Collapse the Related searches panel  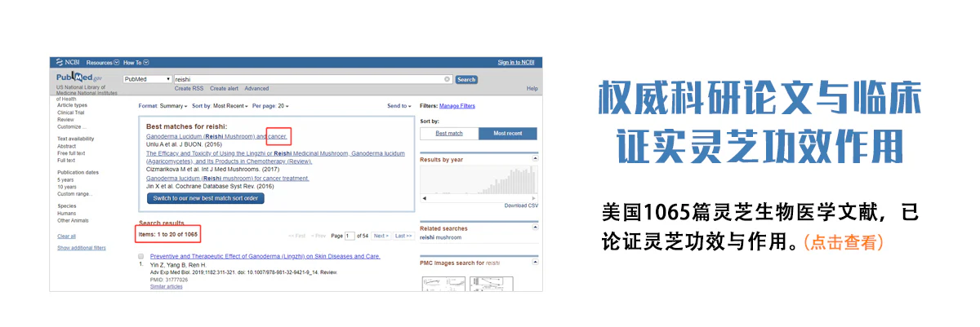pos(535,228)
